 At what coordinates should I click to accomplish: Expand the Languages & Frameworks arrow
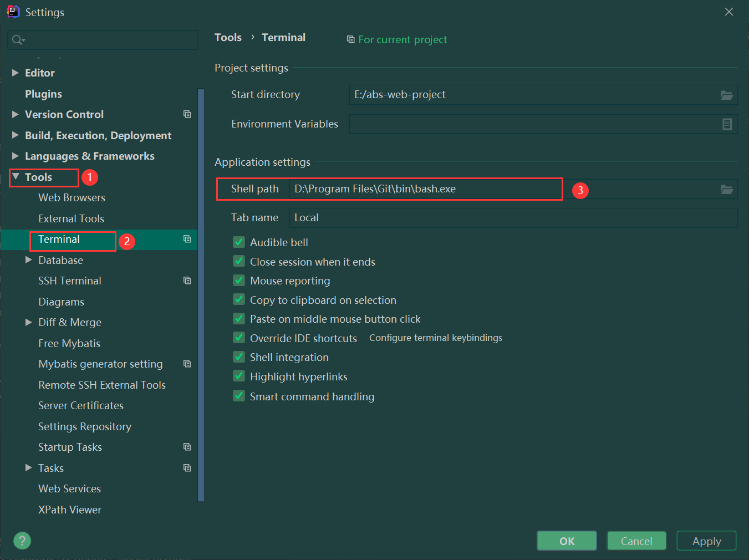pos(15,156)
